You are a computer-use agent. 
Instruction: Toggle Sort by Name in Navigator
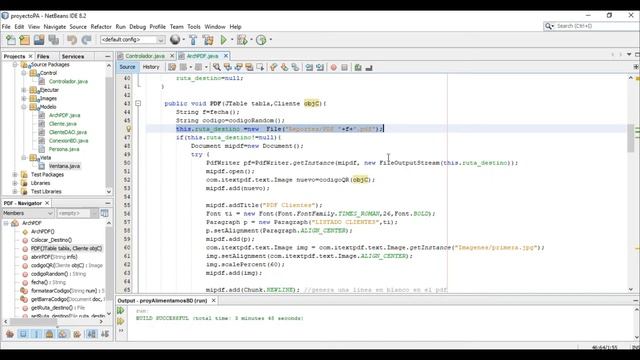pyautogui.click(x=91, y=334)
